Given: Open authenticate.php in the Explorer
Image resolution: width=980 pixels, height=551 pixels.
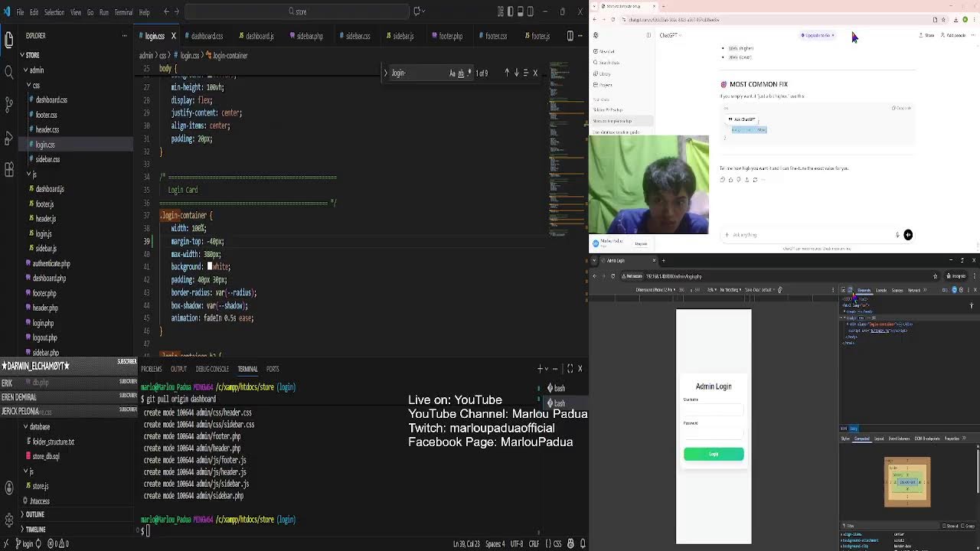Looking at the screenshot, I should tap(51, 263).
